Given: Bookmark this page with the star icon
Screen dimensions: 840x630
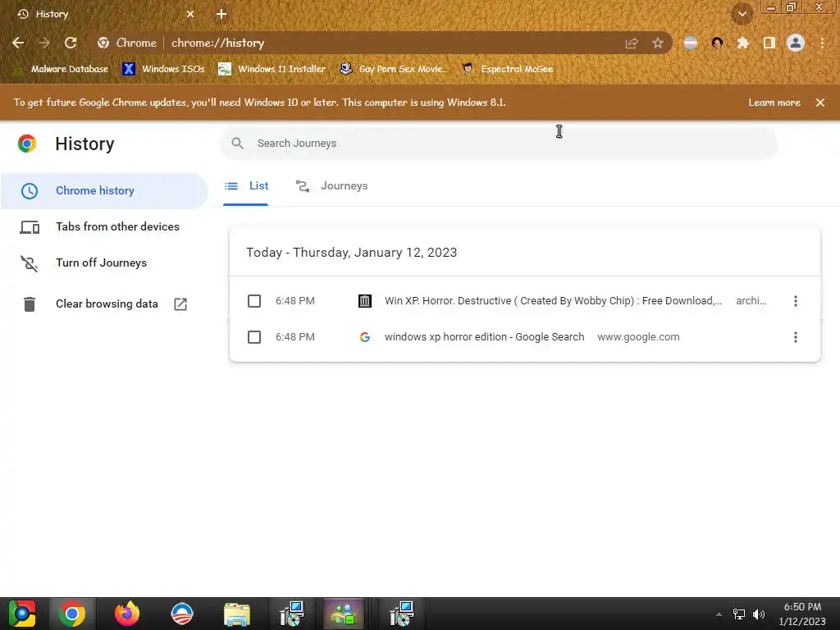Looking at the screenshot, I should click(x=658, y=43).
